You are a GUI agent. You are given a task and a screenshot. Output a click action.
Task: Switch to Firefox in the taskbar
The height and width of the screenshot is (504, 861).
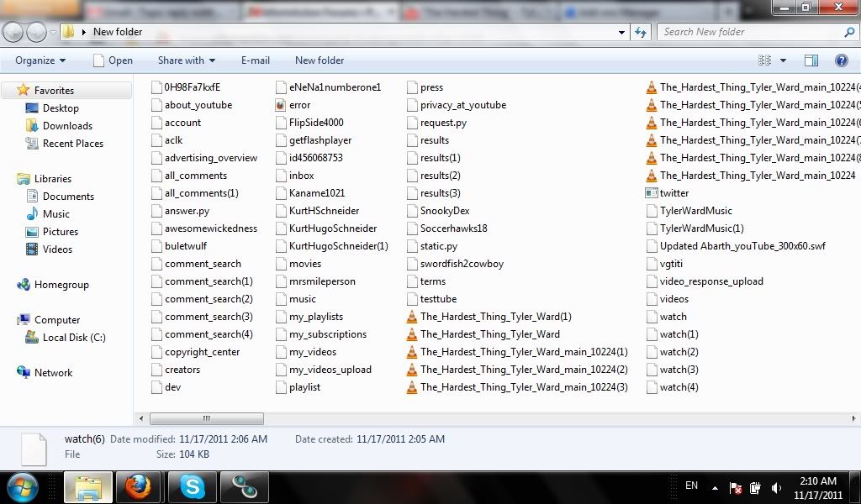[138, 487]
